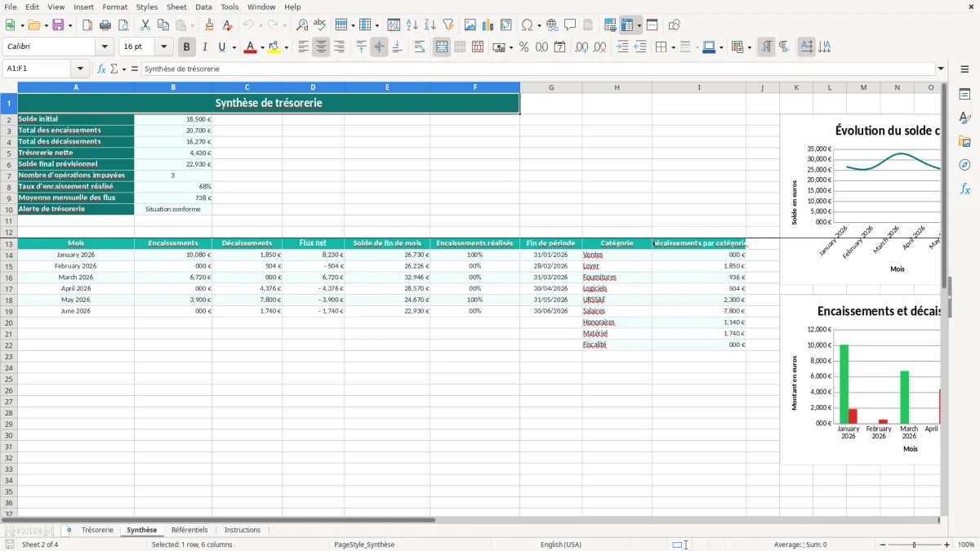Open Font Name dropdown list

[105, 47]
